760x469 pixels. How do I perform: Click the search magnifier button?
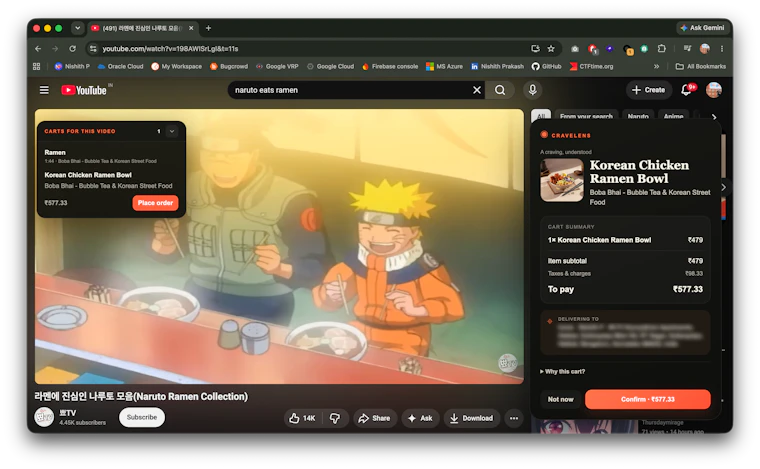point(500,90)
